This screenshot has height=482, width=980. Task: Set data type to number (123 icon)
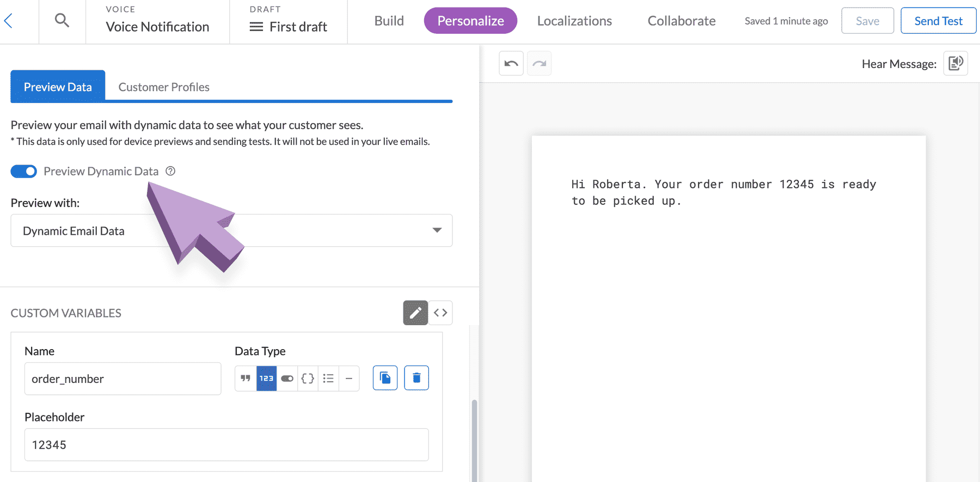point(266,378)
